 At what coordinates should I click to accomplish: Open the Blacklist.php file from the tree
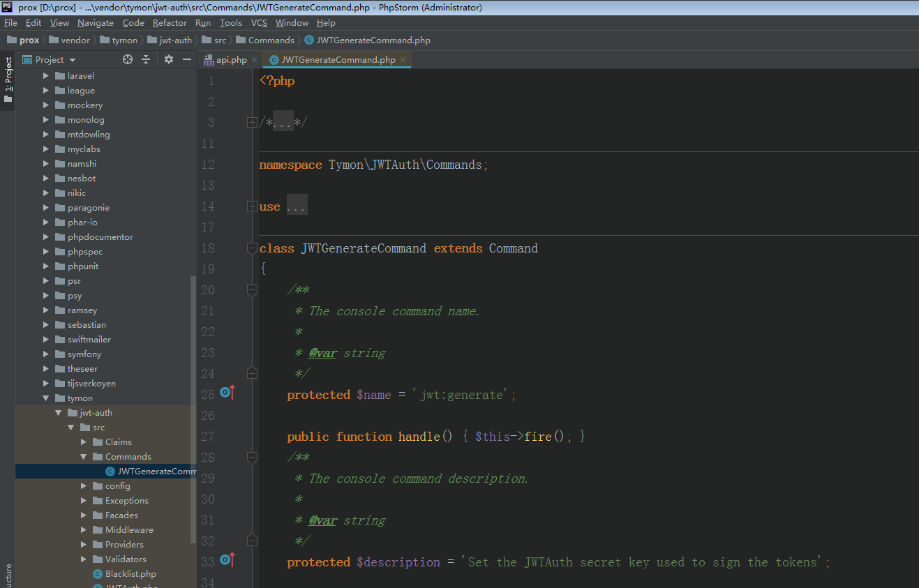(x=130, y=573)
